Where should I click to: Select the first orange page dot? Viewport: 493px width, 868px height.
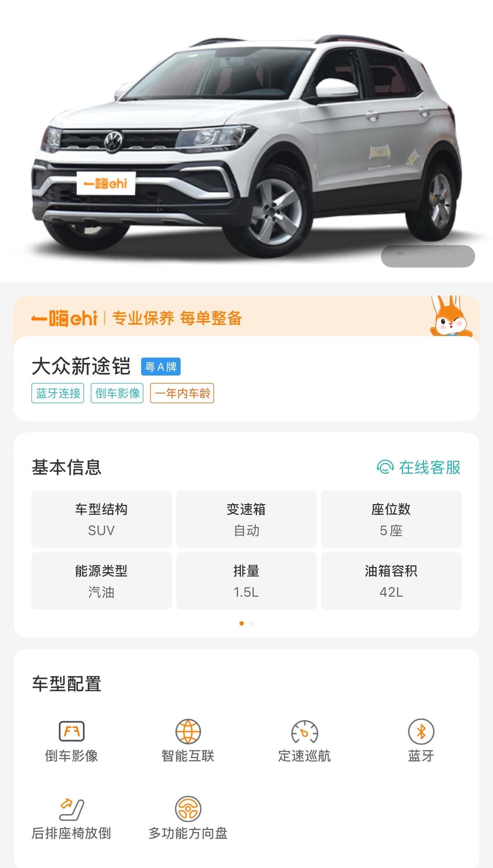[242, 623]
